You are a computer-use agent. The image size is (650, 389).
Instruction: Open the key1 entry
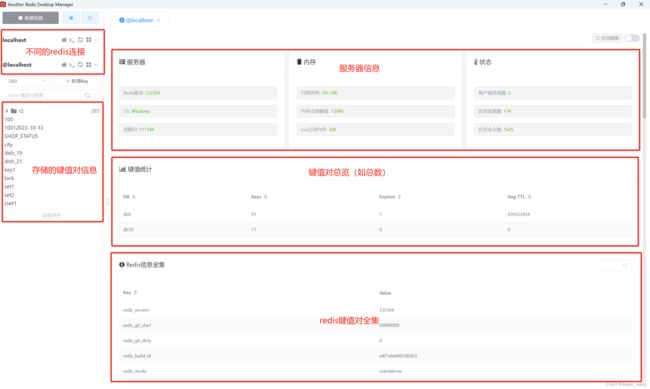pyautogui.click(x=10, y=170)
